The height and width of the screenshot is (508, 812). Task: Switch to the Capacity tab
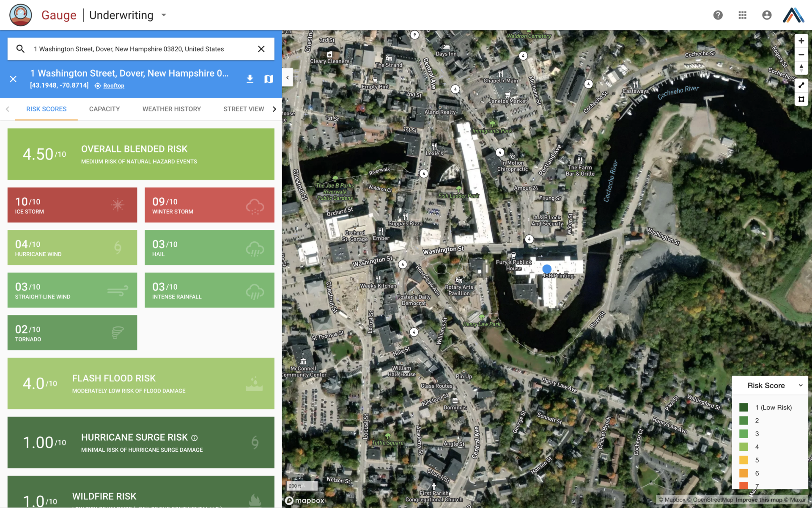tap(104, 109)
